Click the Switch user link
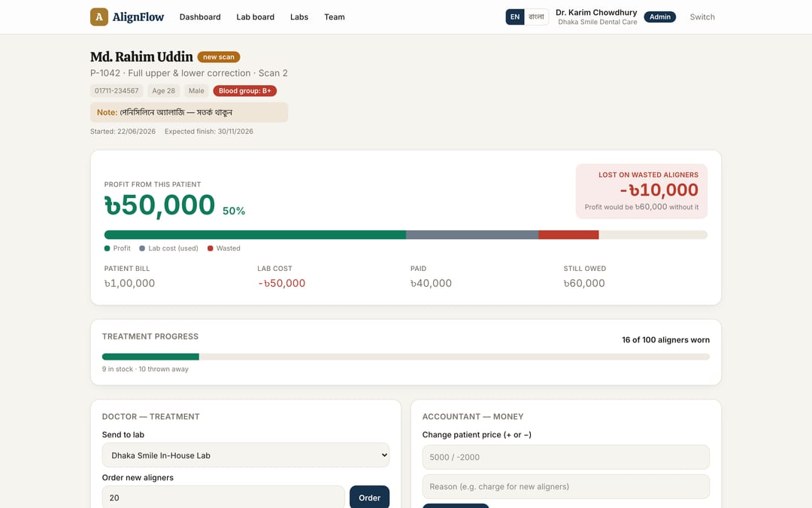 (701, 17)
